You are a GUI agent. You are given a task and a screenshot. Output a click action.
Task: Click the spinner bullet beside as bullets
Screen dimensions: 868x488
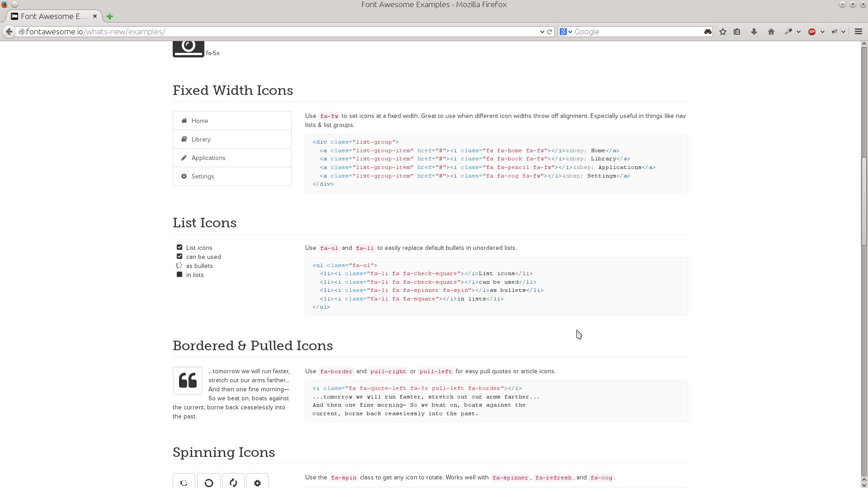click(179, 266)
